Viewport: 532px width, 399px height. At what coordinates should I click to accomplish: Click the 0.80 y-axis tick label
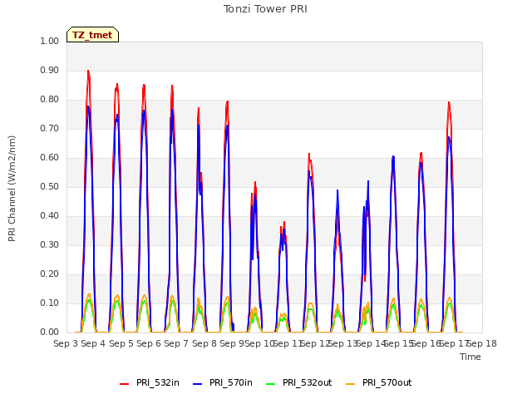(50, 100)
